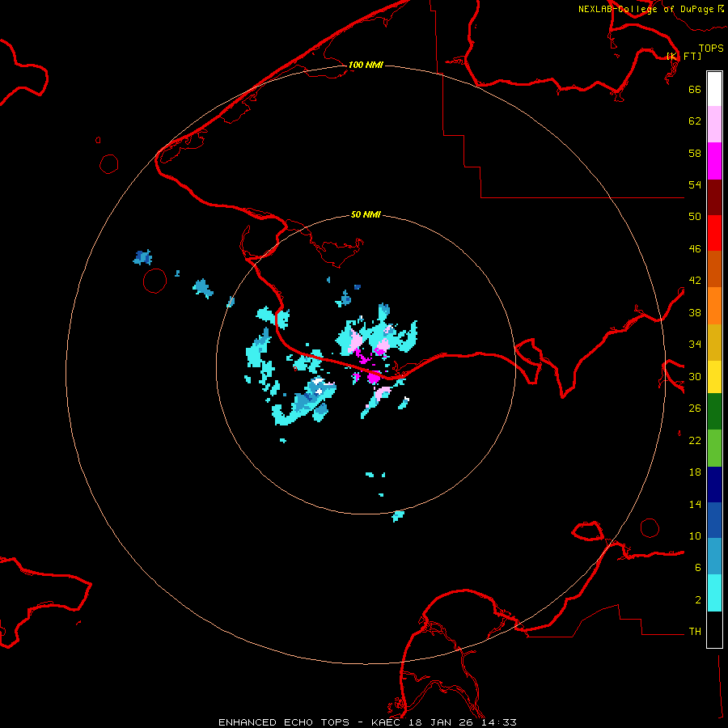This screenshot has width=728, height=728.
Task: Click the NEXLAB-College of DuPage credit text
Action: pos(645,9)
